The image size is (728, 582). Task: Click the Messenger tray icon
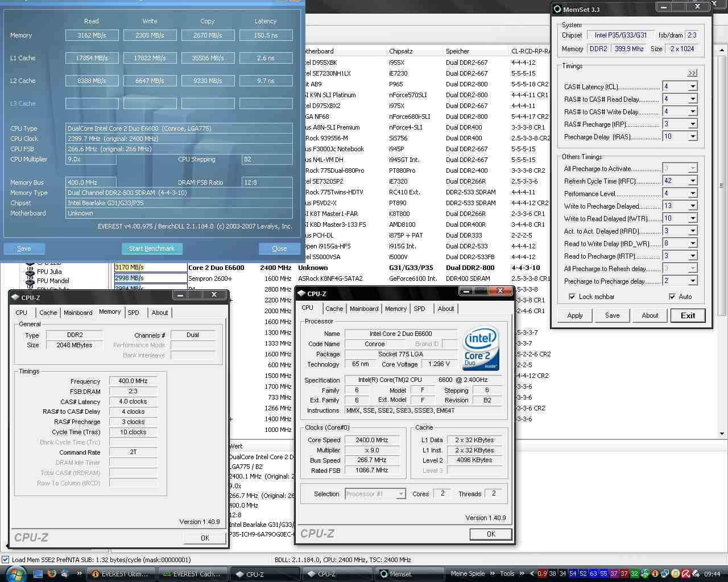coord(645,573)
